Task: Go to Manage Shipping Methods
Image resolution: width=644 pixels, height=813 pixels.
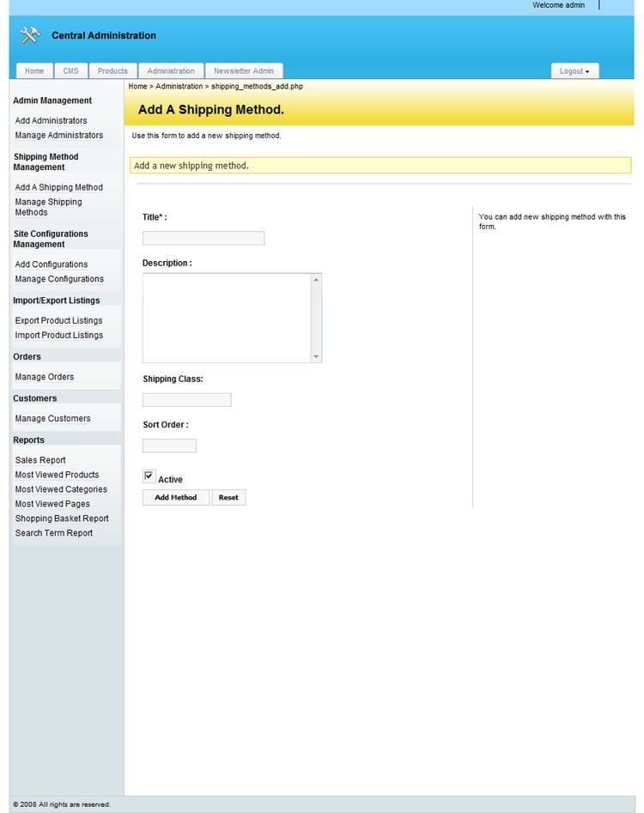Action: [x=48, y=207]
